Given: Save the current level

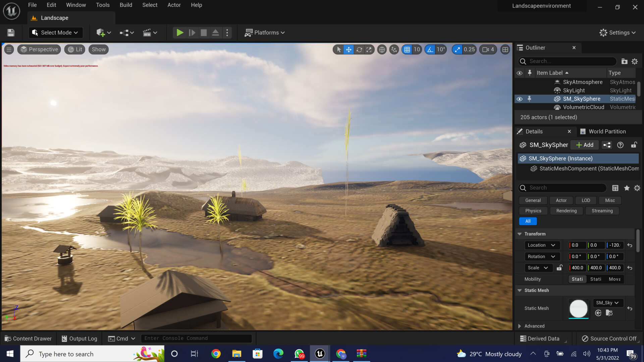Looking at the screenshot, I should (10, 33).
